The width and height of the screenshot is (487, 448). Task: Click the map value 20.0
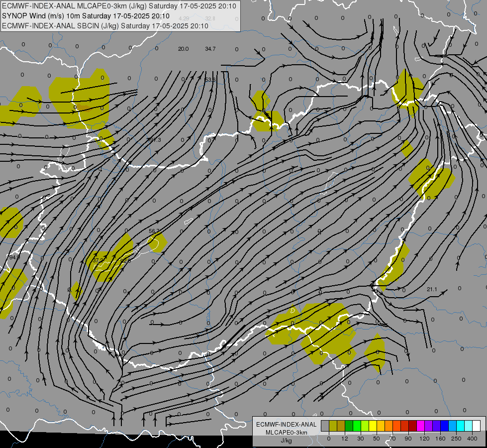click(x=183, y=49)
